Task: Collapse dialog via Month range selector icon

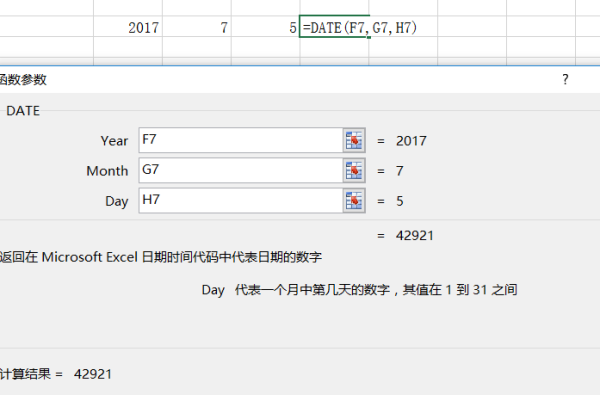Action: 354,170
